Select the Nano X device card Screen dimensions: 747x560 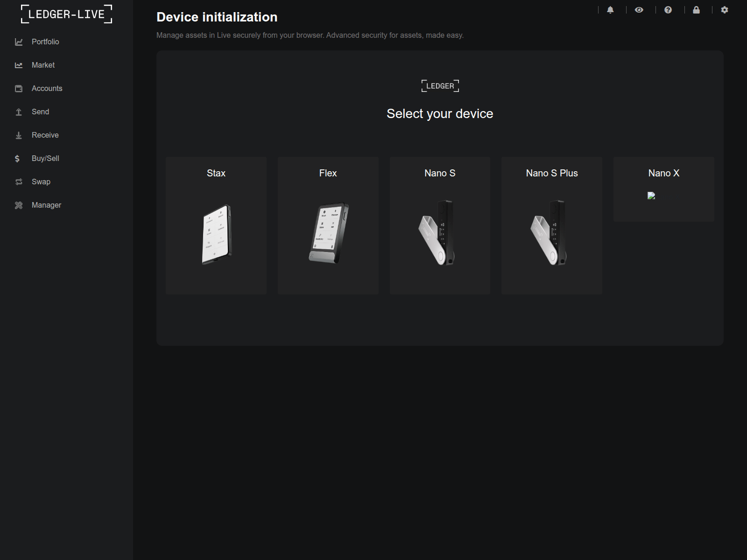click(664, 189)
